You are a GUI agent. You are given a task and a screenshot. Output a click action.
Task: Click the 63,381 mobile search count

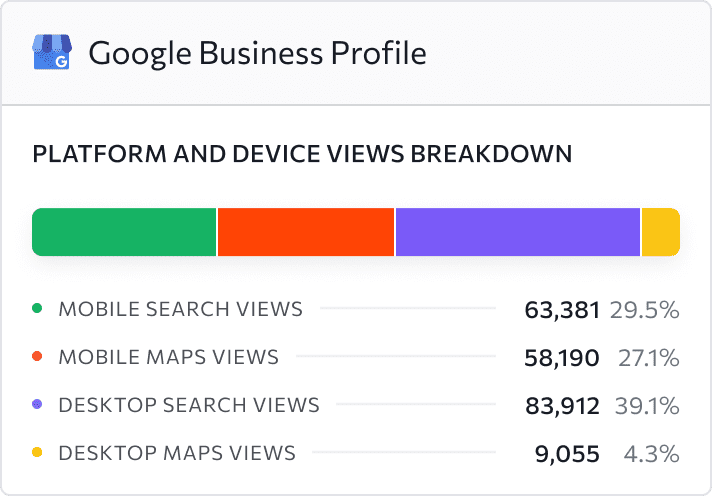562,310
